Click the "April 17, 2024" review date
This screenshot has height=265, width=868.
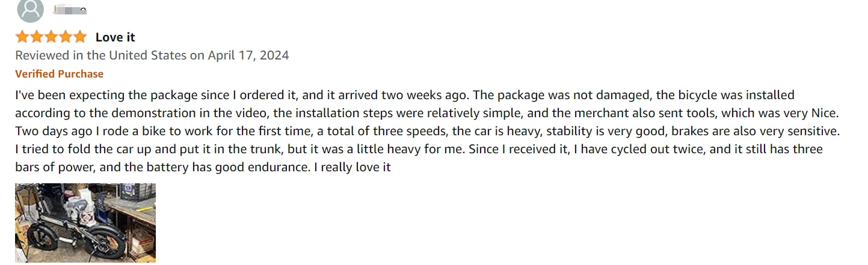(x=248, y=55)
